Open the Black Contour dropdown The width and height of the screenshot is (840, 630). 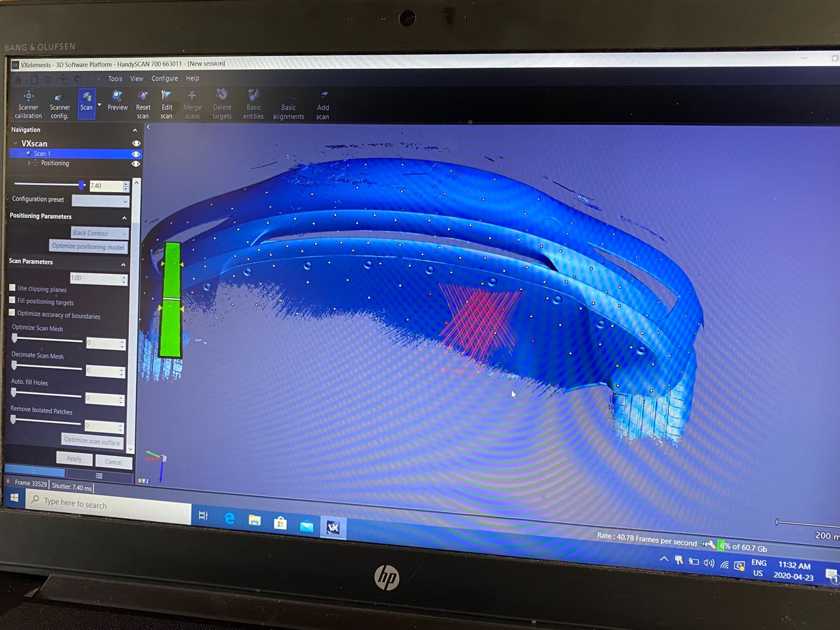coord(100,233)
